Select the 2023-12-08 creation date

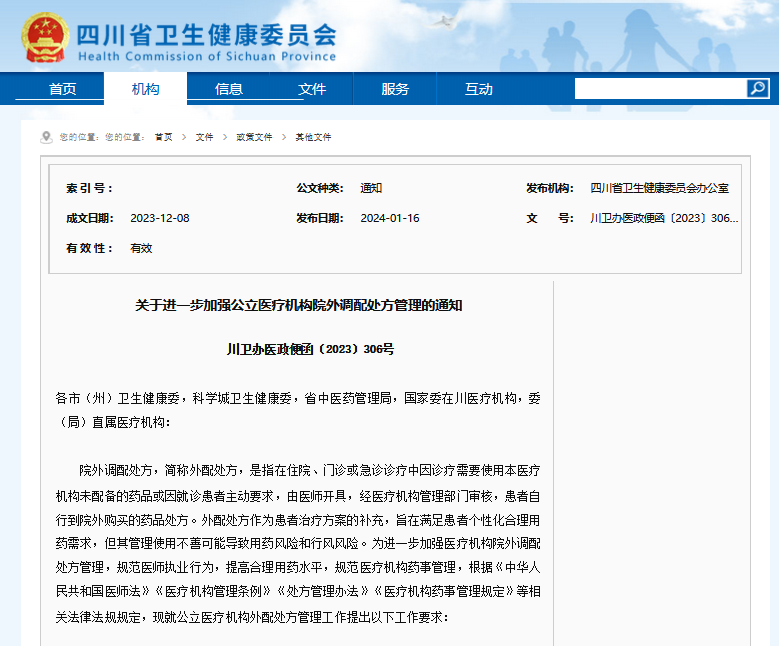[160, 218]
